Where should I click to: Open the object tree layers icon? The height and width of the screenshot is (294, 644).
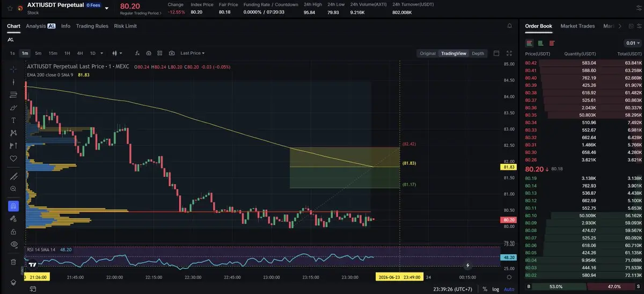point(13,282)
